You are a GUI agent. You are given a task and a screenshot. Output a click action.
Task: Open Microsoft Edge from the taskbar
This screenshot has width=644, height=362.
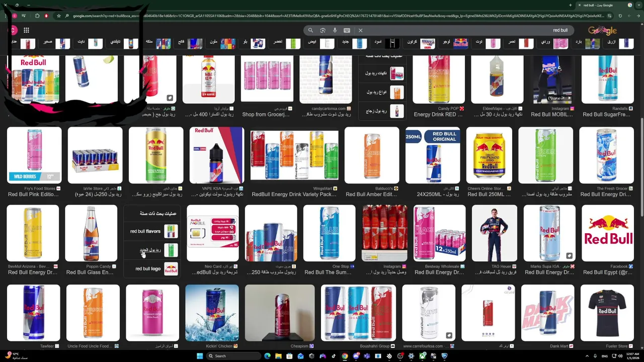click(267, 356)
